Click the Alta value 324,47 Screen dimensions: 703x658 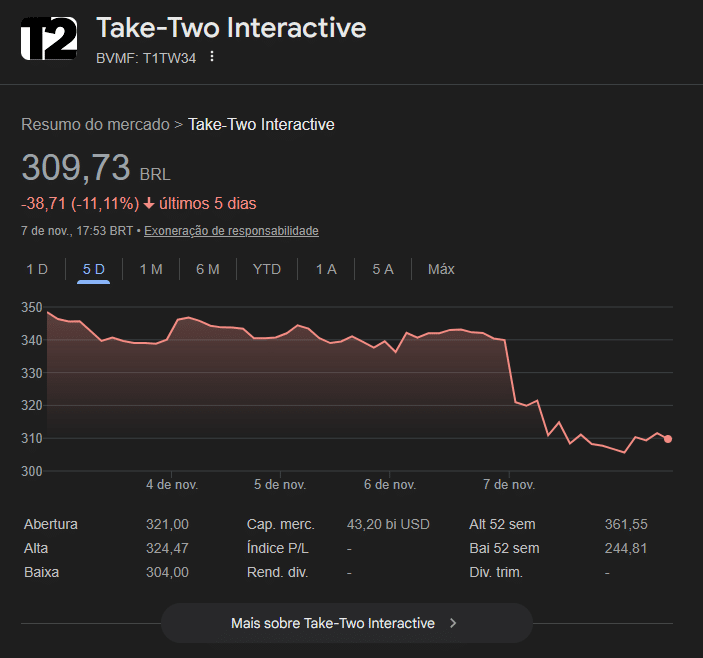167,548
